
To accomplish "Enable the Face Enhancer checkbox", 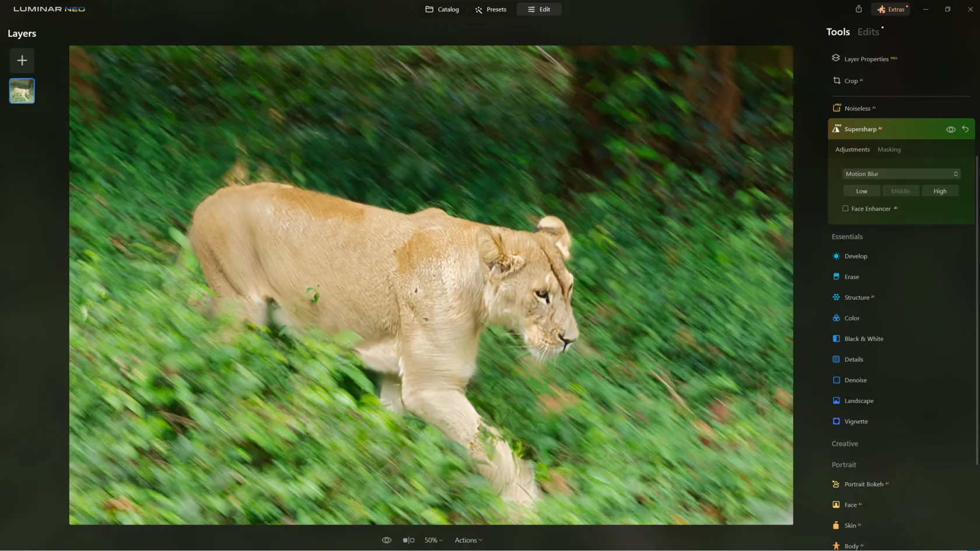I will [x=845, y=209].
